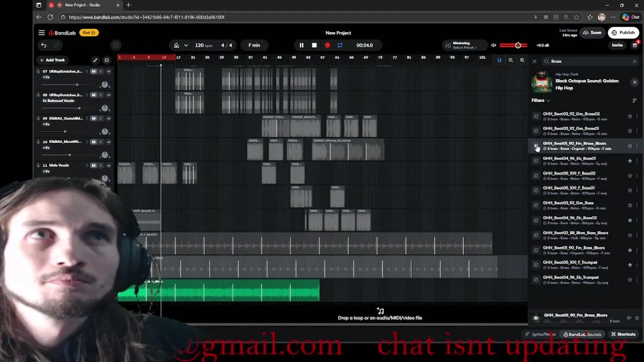Reload the browser page

[50, 17]
